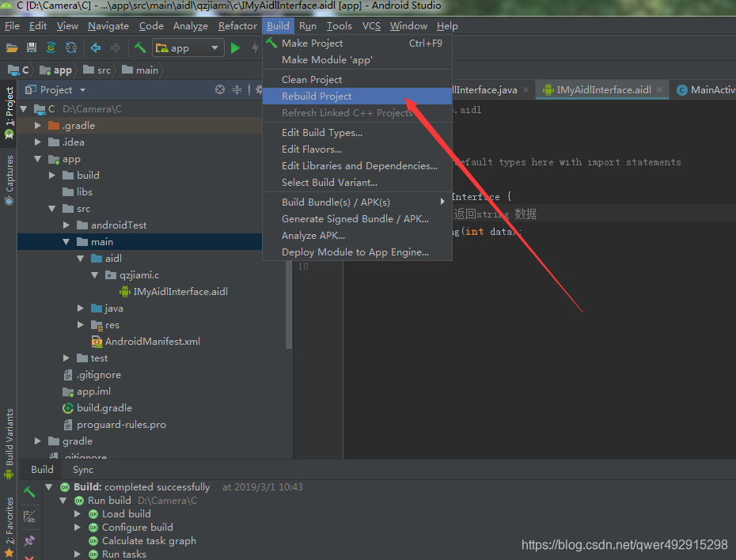Collapse the qzjiami.c package node
The image size is (736, 560).
(x=95, y=275)
